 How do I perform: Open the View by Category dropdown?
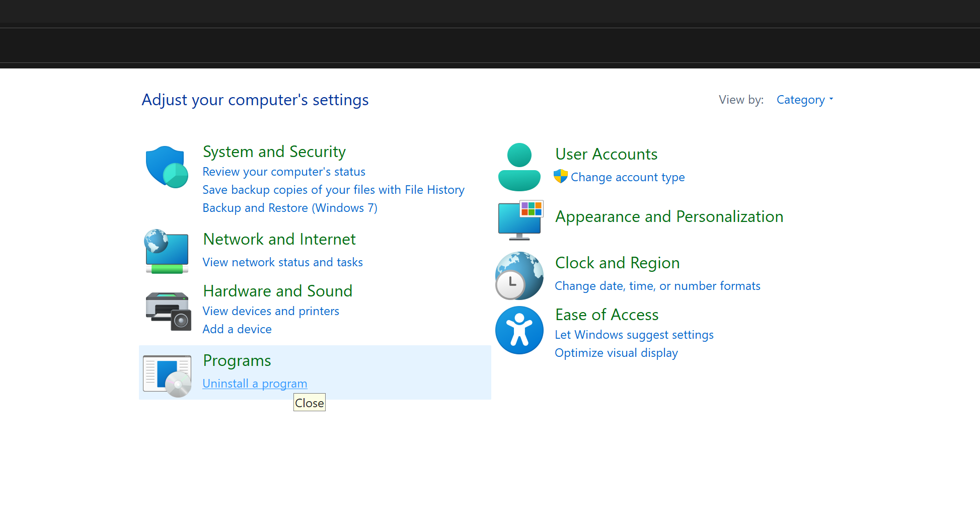coord(804,100)
